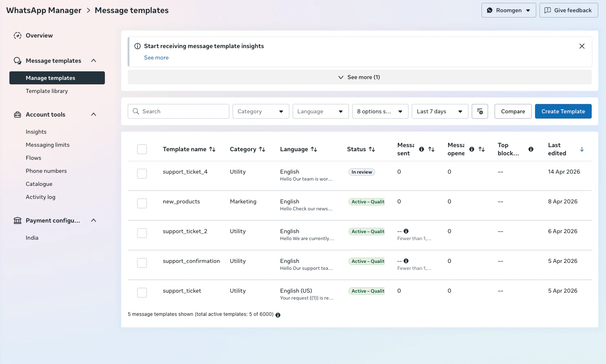The height and width of the screenshot is (364, 606).
Task: Tick the checkbox for support_ticket_4
Action: coord(142,174)
